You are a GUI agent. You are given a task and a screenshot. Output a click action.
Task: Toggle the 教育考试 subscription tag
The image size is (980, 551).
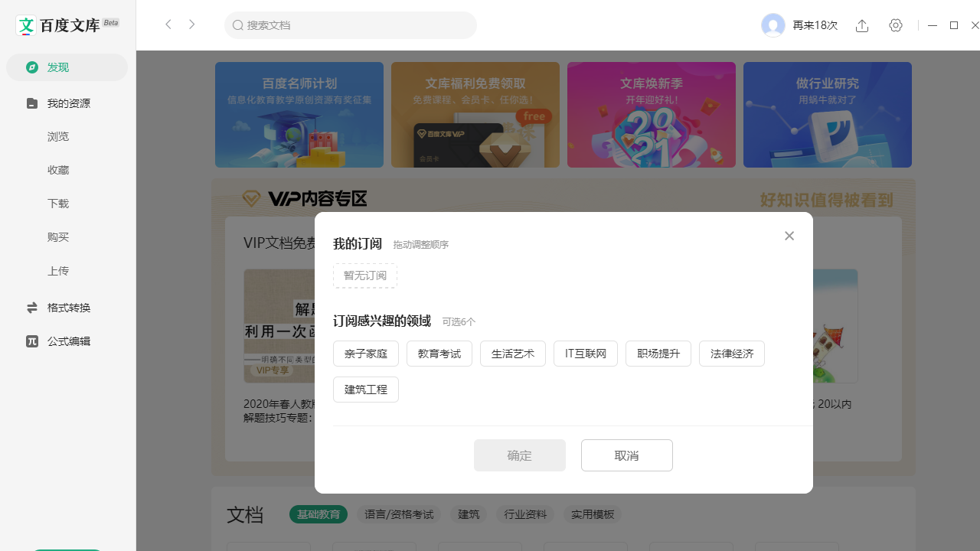(439, 353)
